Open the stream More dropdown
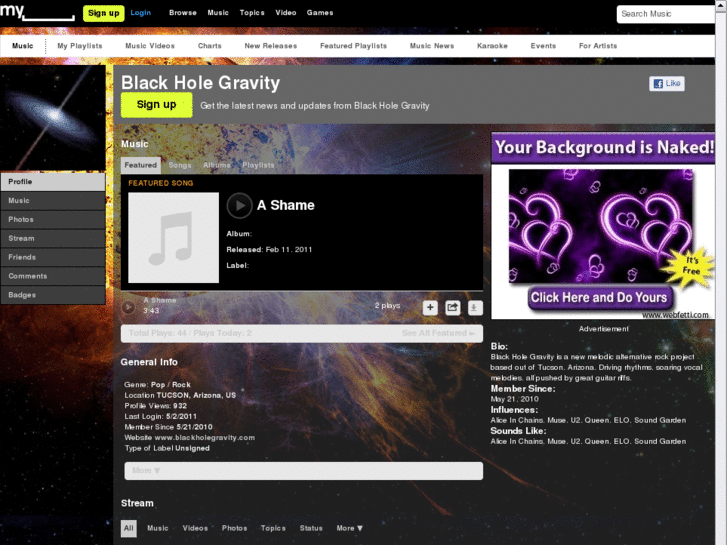Screen dimensions: 727x545 click(350, 528)
